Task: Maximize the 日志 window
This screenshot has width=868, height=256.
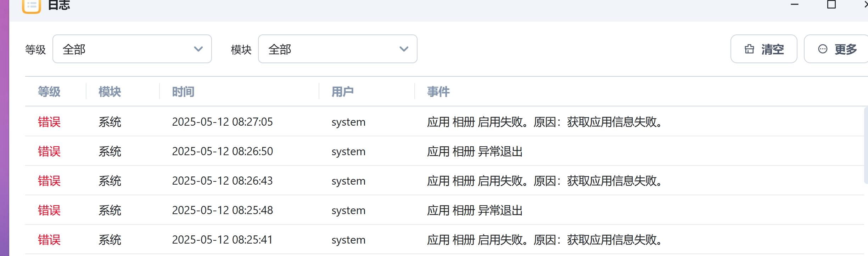Action: click(x=831, y=5)
